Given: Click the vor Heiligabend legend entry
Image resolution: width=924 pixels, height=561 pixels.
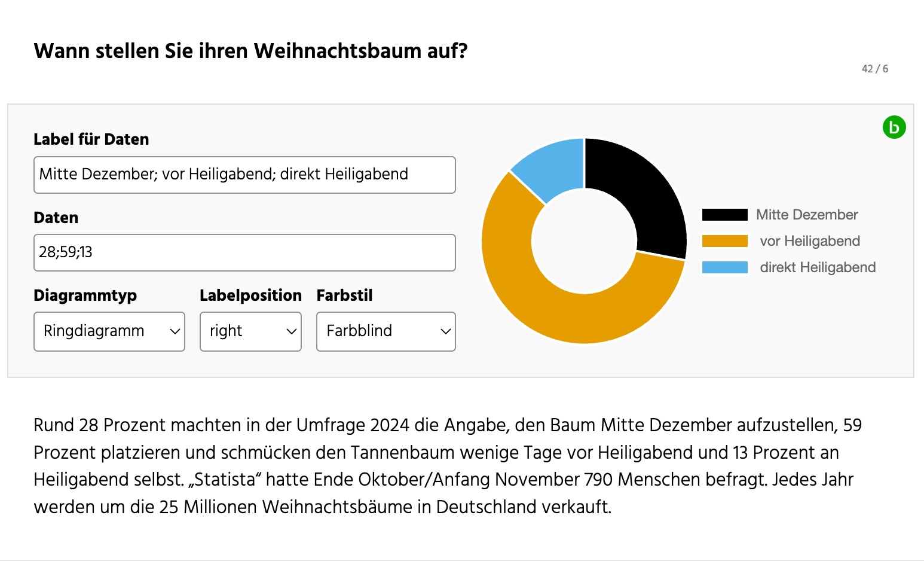Looking at the screenshot, I should tap(810, 241).
